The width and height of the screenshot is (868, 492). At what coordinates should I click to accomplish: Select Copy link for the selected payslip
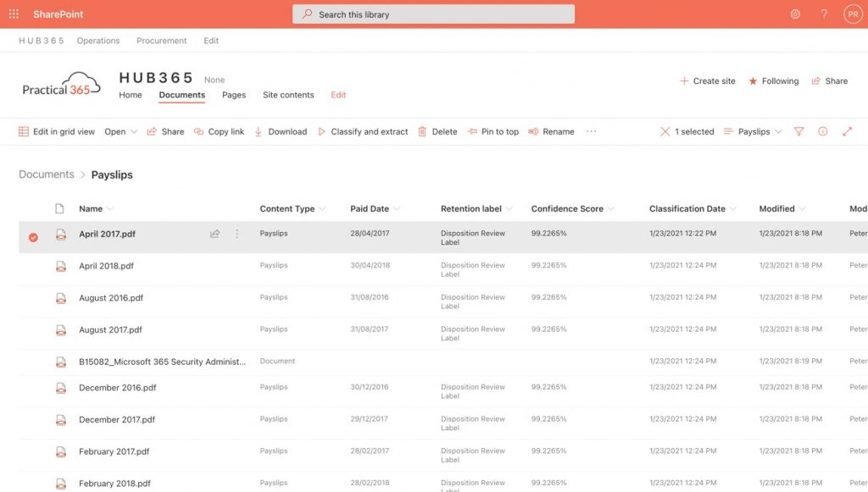point(198,131)
